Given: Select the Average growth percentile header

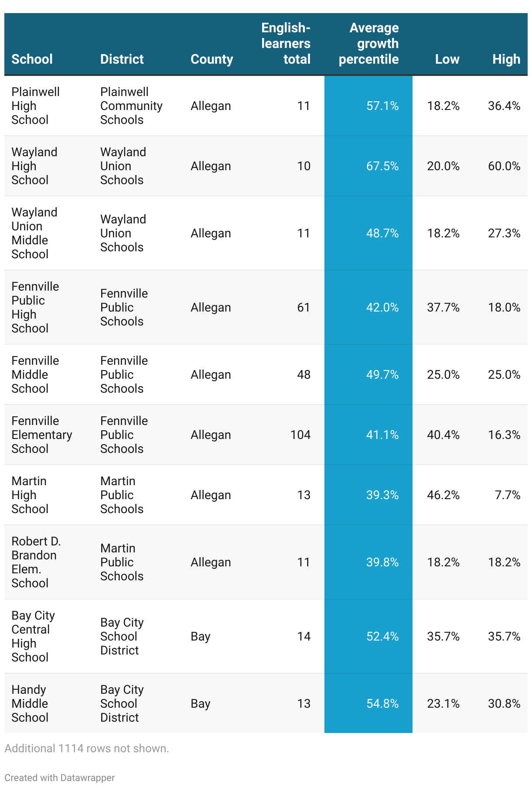Looking at the screenshot, I should [x=368, y=44].
